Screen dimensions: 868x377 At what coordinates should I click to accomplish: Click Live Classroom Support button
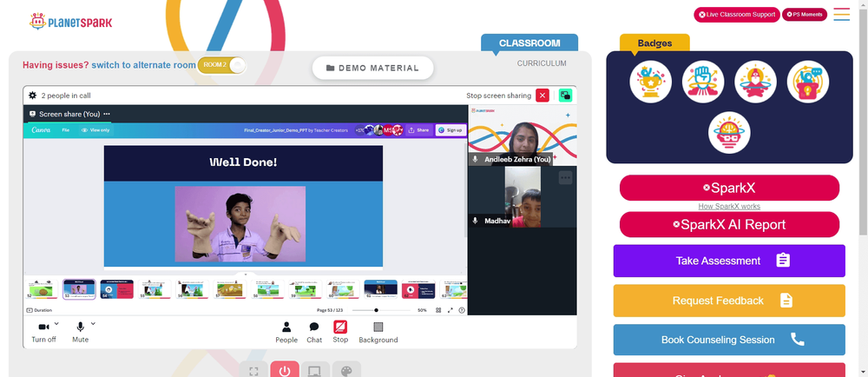click(737, 15)
